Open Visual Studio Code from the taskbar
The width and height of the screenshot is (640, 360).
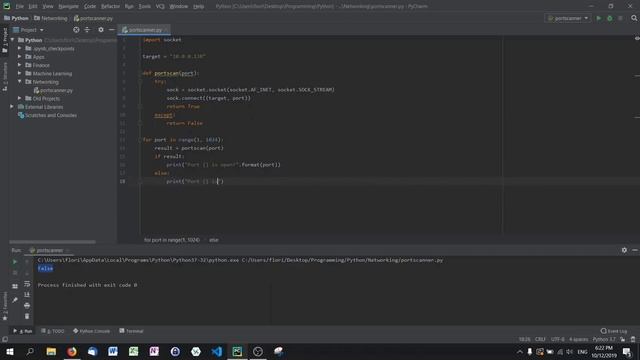pyautogui.click(x=217, y=351)
